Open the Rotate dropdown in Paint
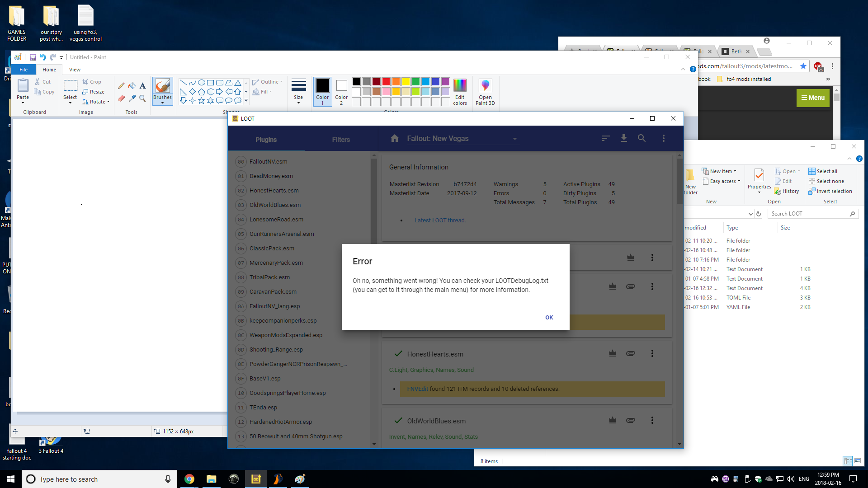Viewport: 868px width, 488px height. pos(96,102)
